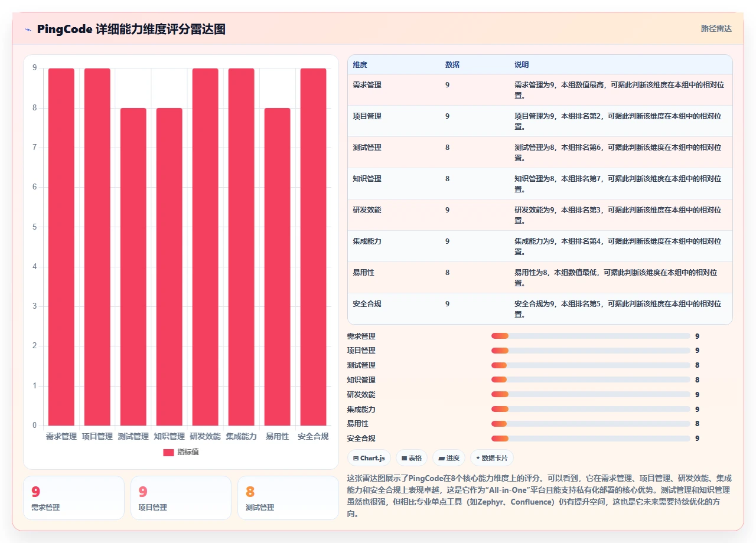Select the 进度 tag
This screenshot has width=756, height=543.
click(449, 458)
